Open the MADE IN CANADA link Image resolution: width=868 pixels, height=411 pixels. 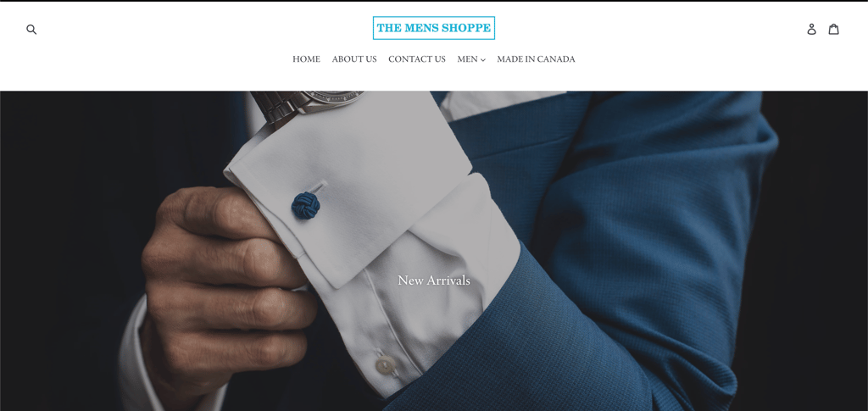536,59
